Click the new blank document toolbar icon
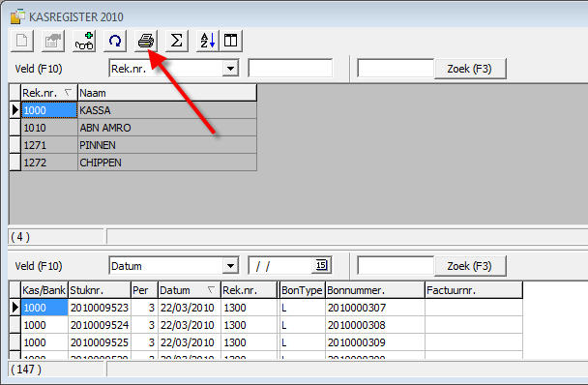Viewport: 588px width, 385px height. pos(22,41)
